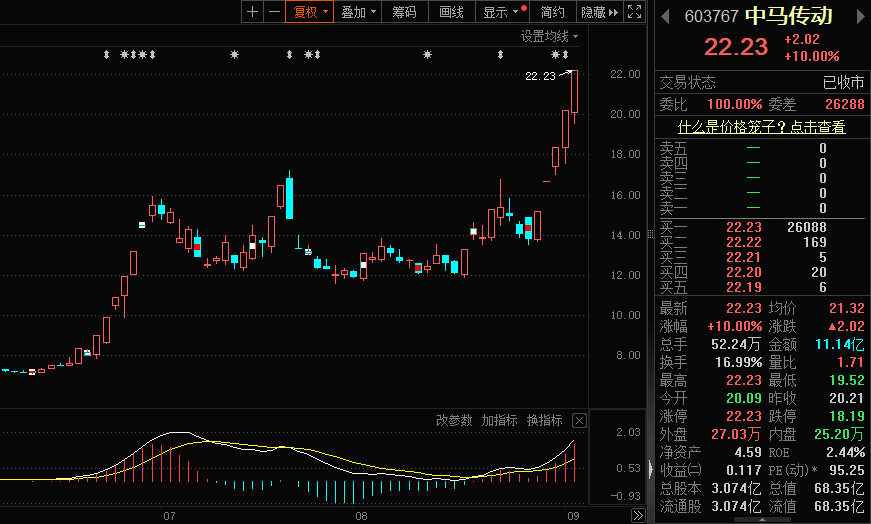Toggle the 筹码 chip distribution view
The image size is (871, 524).
404,12
